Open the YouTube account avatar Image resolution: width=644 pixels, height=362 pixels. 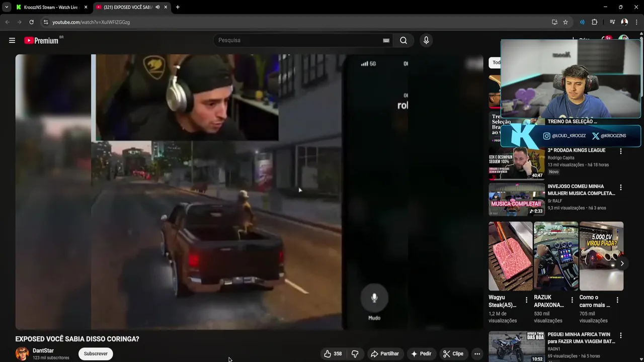pos(623,38)
